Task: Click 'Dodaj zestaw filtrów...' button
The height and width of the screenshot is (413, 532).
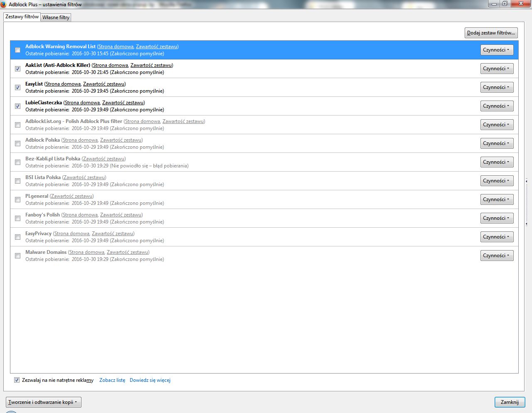Action: [491, 33]
